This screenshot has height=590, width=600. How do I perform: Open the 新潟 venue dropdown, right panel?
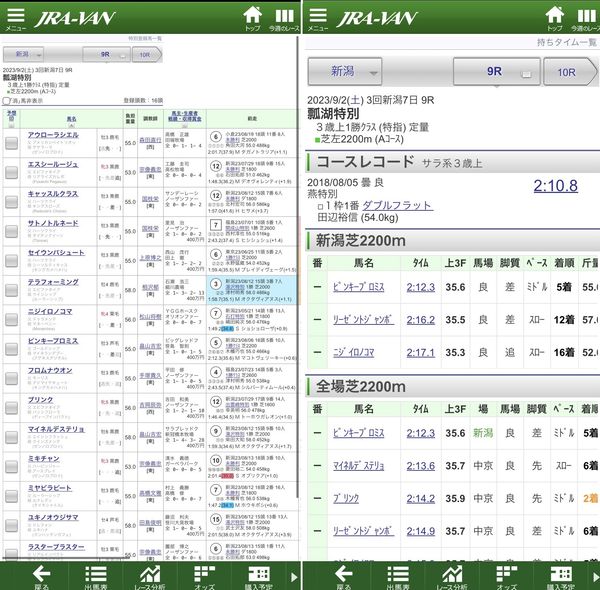point(345,71)
